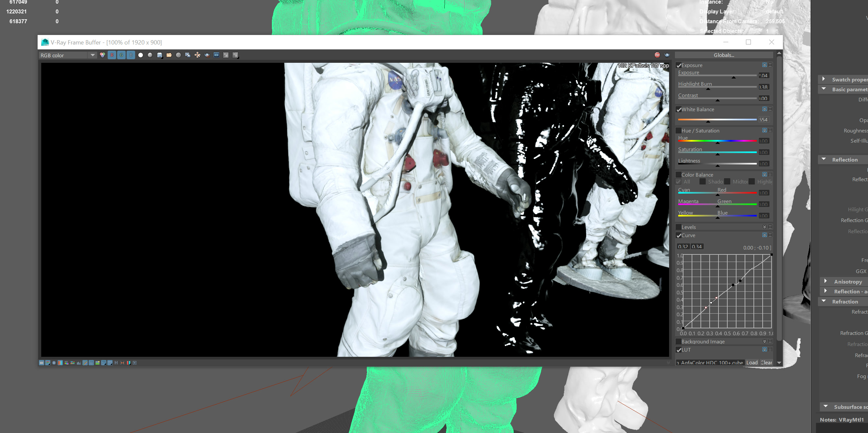Viewport: 868px width, 433px height.
Task: Stop rendering with the red stop icon
Action: click(x=657, y=55)
